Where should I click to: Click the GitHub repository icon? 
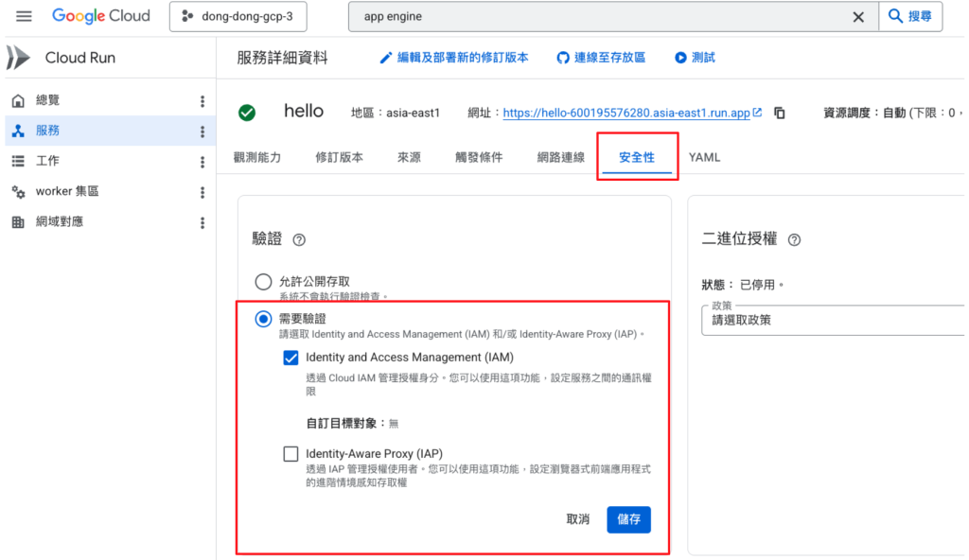[x=563, y=58]
